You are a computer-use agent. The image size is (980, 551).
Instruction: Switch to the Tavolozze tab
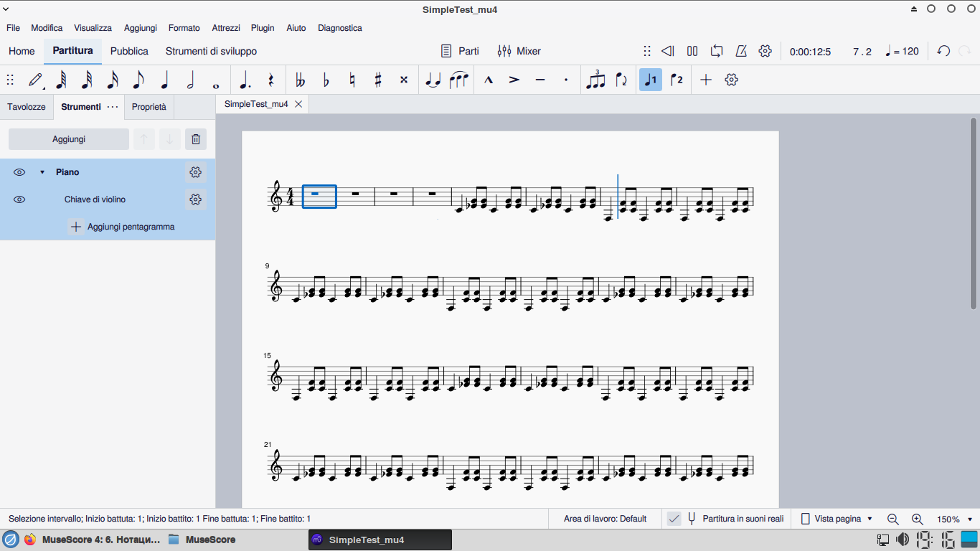[27, 107]
